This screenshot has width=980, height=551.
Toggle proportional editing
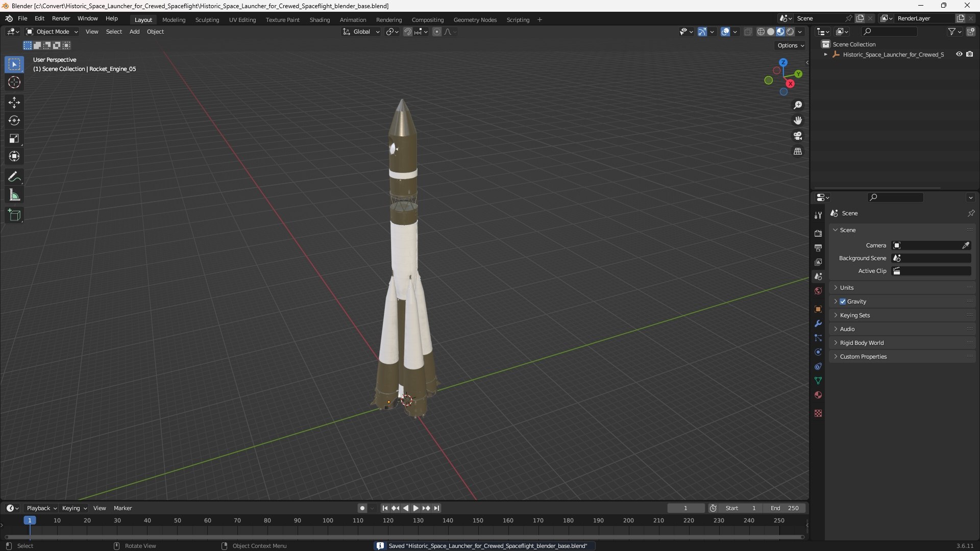pyautogui.click(x=437, y=32)
